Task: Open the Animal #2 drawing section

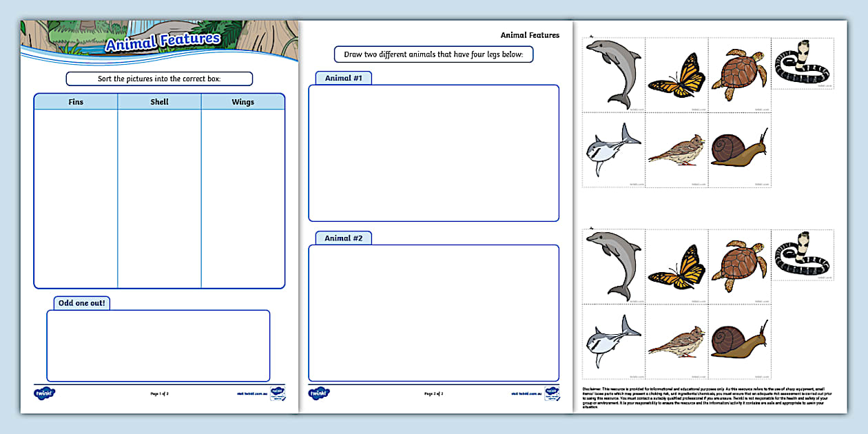Action: pos(344,237)
